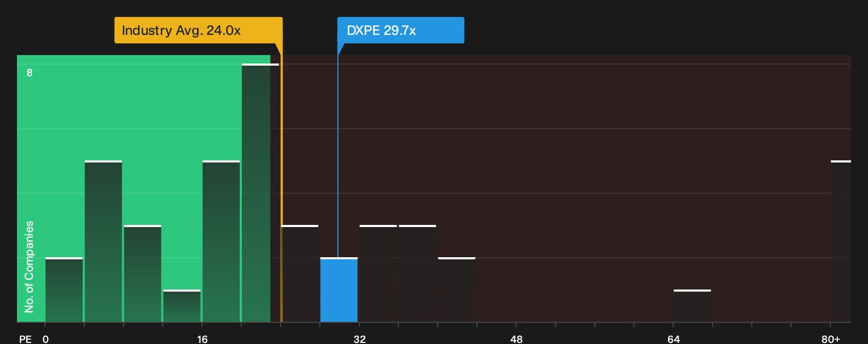Click the DXPE 29.7x label

401,30
